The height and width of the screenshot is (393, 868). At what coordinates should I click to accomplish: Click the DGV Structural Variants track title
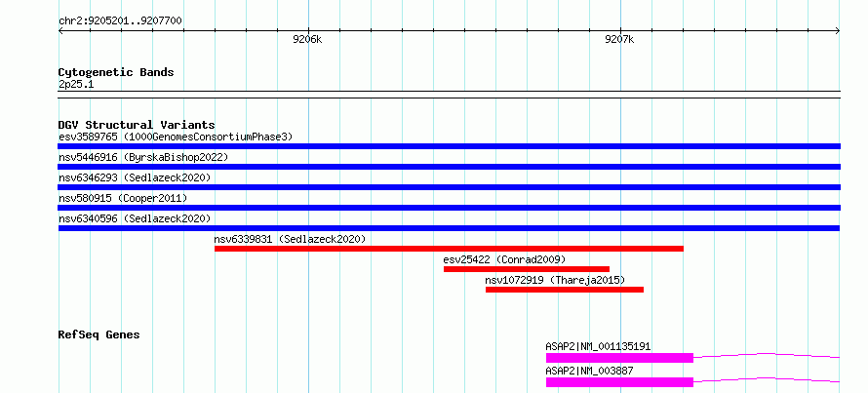tap(137, 125)
